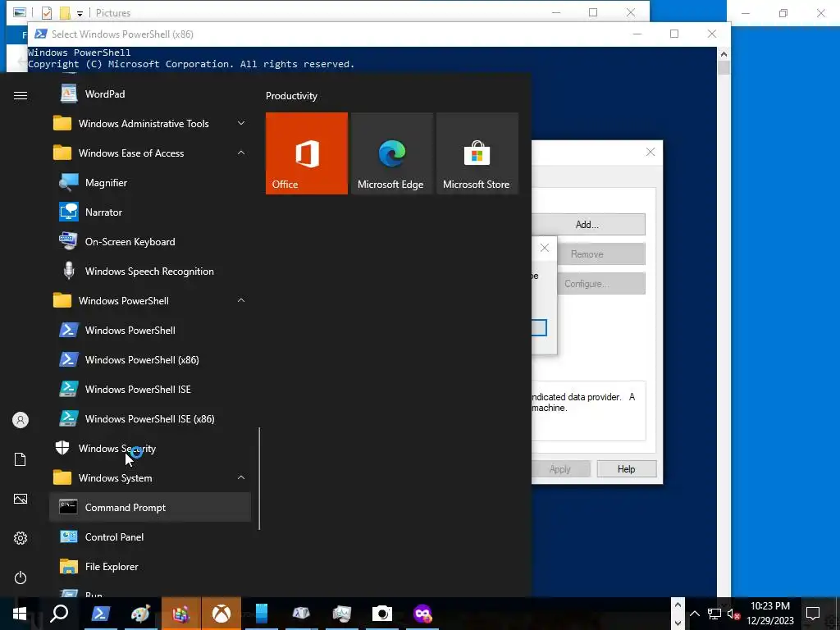Image resolution: width=840 pixels, height=630 pixels.
Task: Open On-Screen Keyboard
Action: (x=150, y=242)
